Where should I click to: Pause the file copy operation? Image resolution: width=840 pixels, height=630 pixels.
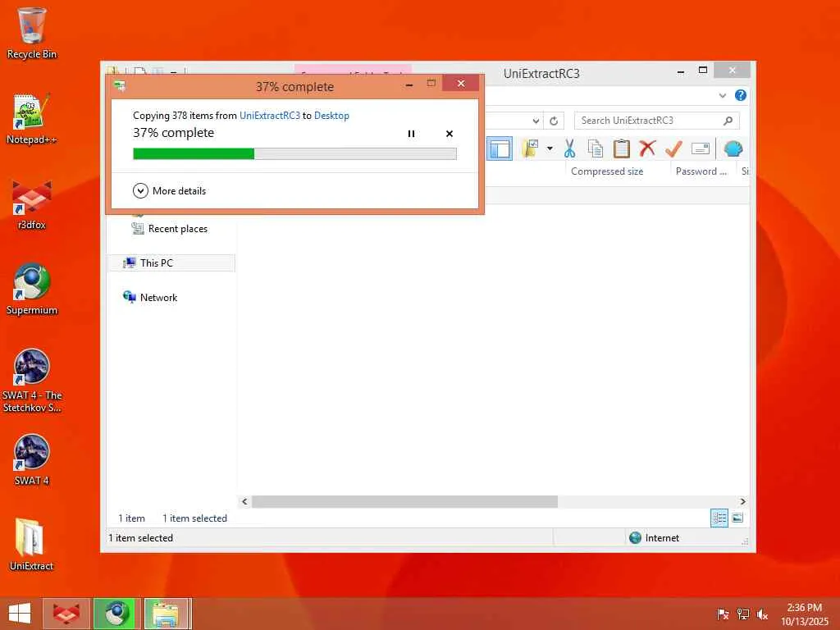click(x=411, y=134)
